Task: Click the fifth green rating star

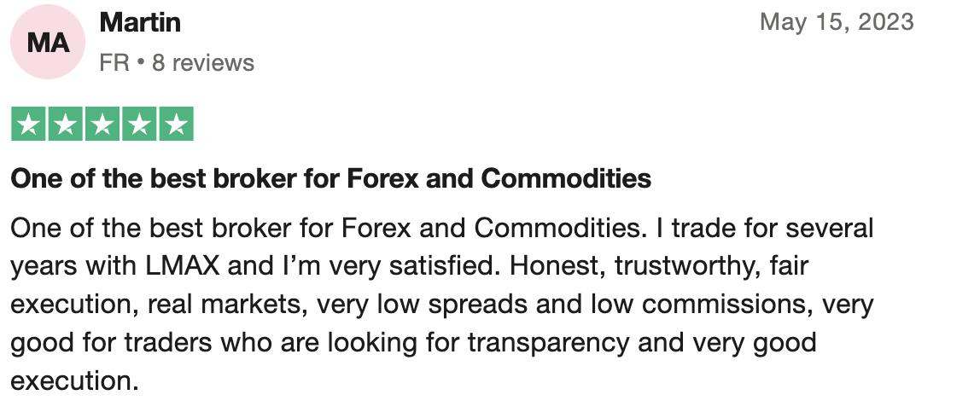Action: point(176,124)
